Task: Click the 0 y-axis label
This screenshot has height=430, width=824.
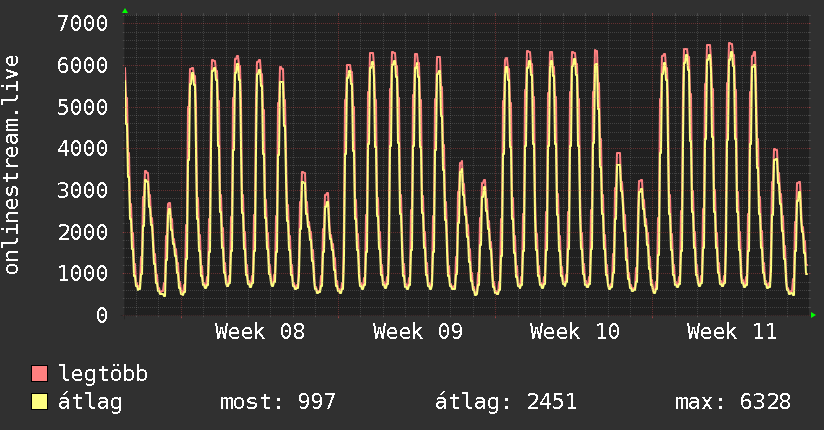Action: click(102, 315)
